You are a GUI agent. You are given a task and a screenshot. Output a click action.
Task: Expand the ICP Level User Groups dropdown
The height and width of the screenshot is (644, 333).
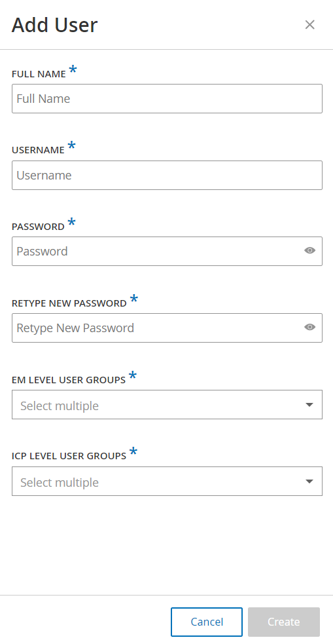click(x=167, y=481)
